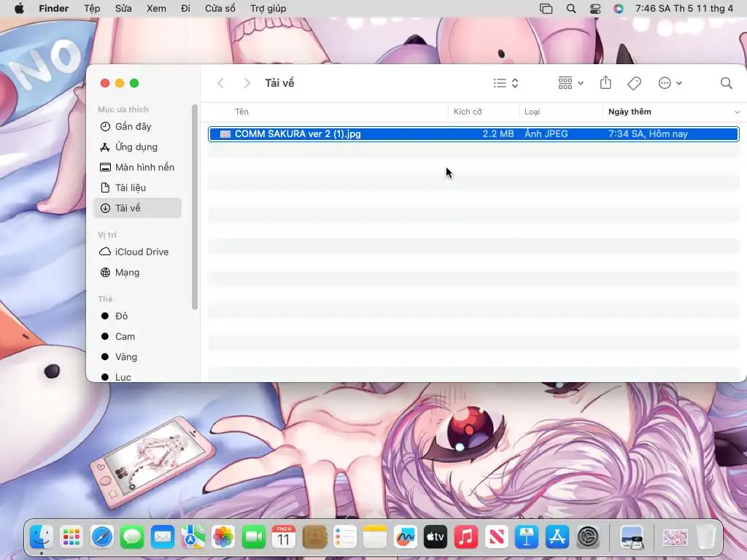Open the Đi menu
The height and width of the screenshot is (560, 747).
pos(186,9)
